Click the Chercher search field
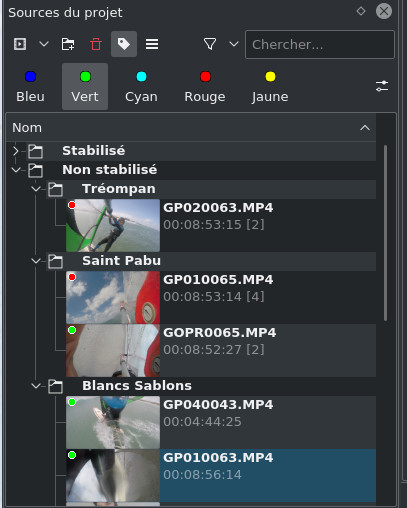Screen dimensions: 407x508 [x=320, y=44]
